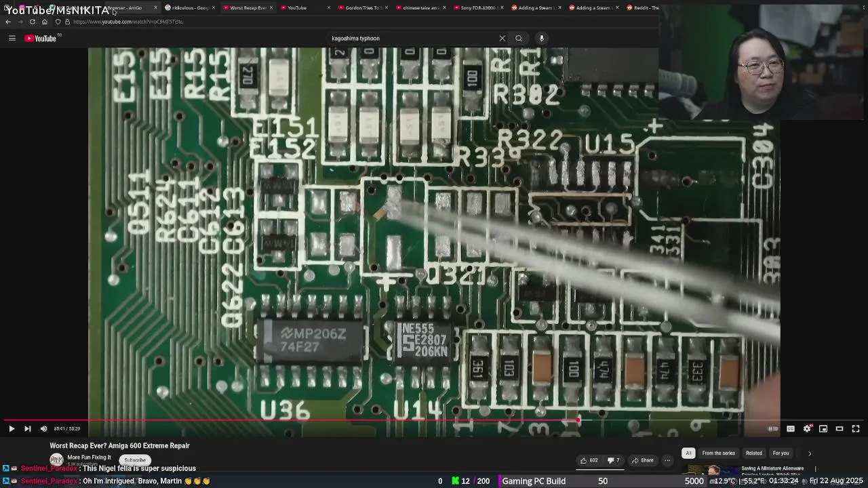Open the shield tracking protection icon
This screenshot has height=488, width=868.
click(x=58, y=22)
